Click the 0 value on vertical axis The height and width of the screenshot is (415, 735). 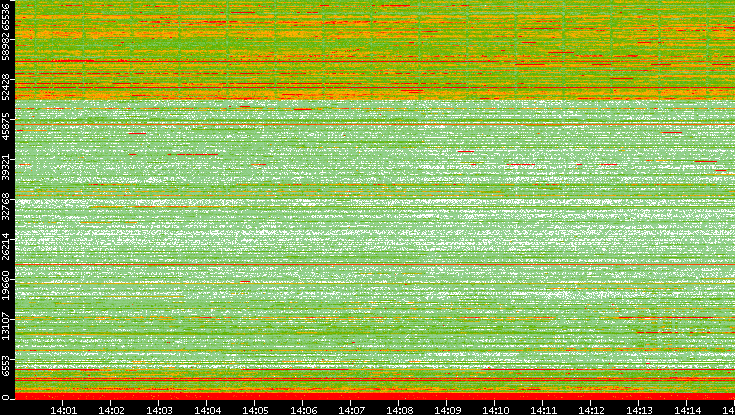click(x=5, y=398)
